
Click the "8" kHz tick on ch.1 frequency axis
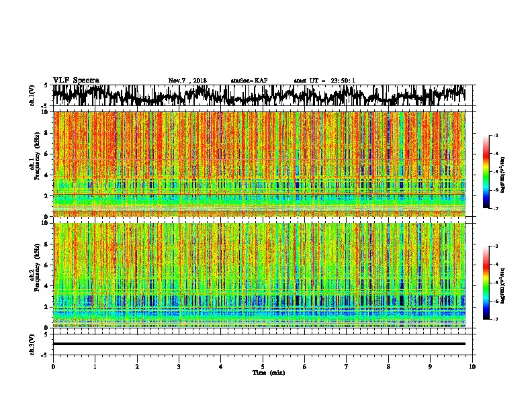tap(46, 133)
